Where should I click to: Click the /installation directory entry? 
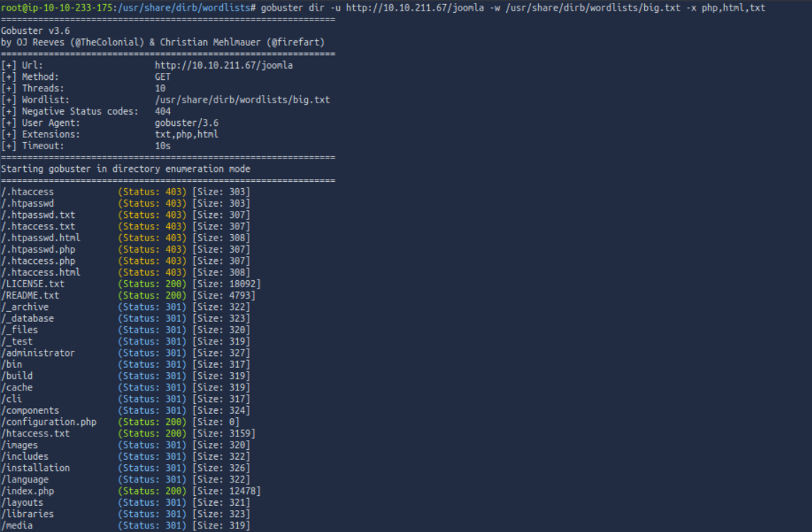point(36,468)
